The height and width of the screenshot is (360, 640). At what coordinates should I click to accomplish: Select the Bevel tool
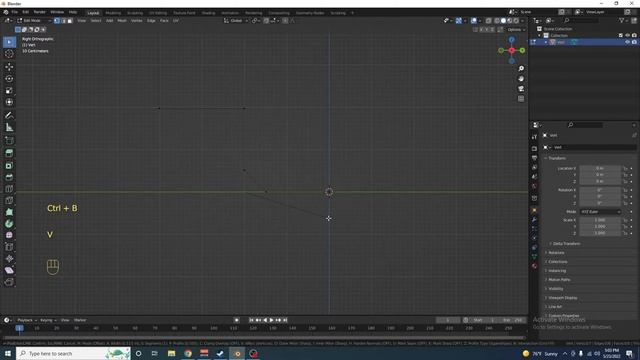click(x=9, y=177)
